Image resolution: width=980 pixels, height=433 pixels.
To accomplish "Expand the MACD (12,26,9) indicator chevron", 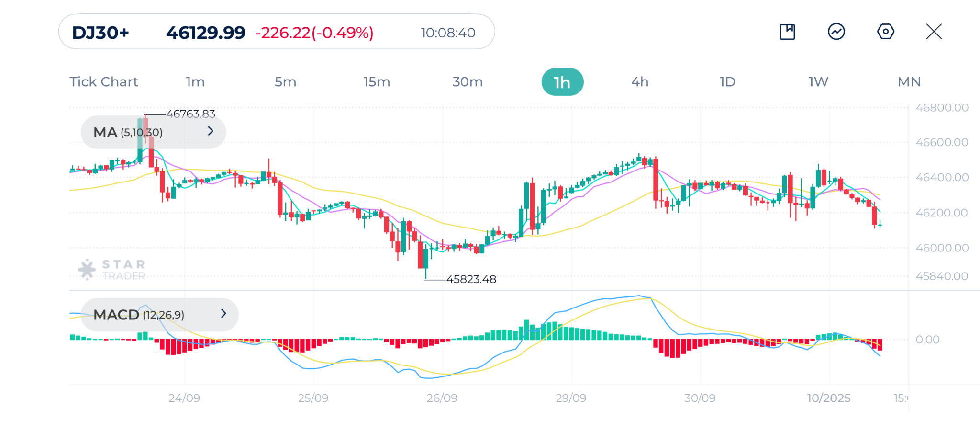I will coord(223,314).
